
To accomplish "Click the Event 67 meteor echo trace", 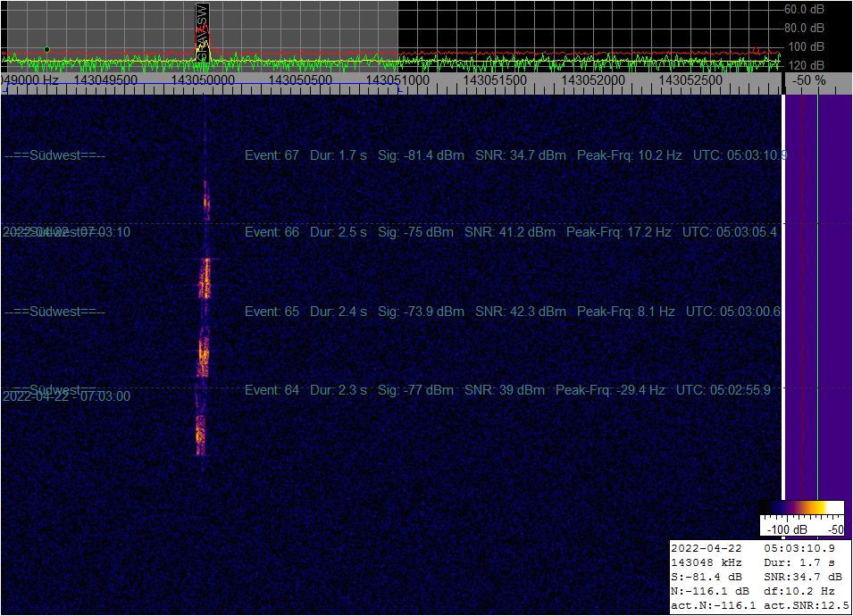I will [206, 199].
